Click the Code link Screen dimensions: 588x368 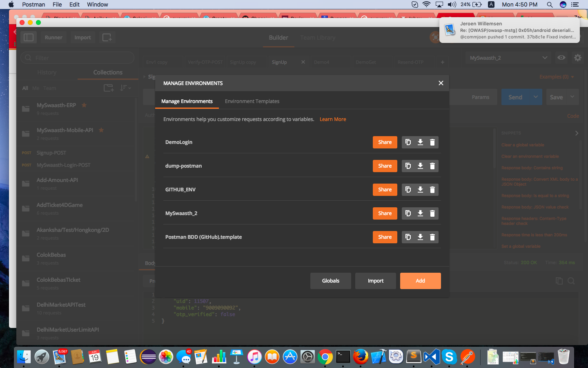point(573,116)
